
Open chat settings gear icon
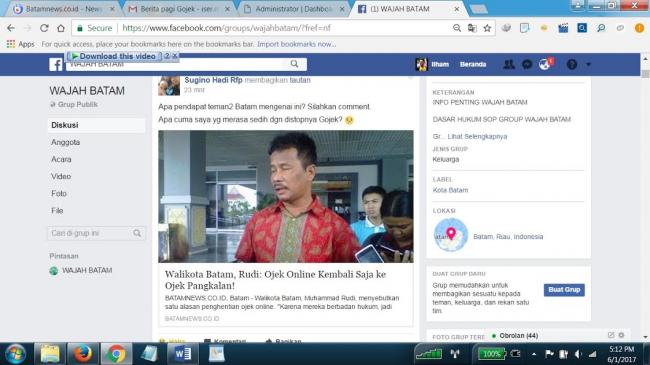[621, 335]
